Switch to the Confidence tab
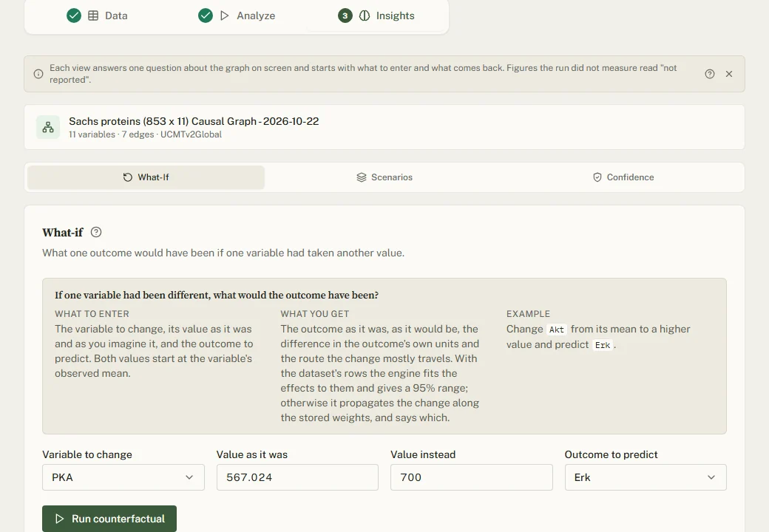This screenshot has height=532, width=769. [x=623, y=177]
